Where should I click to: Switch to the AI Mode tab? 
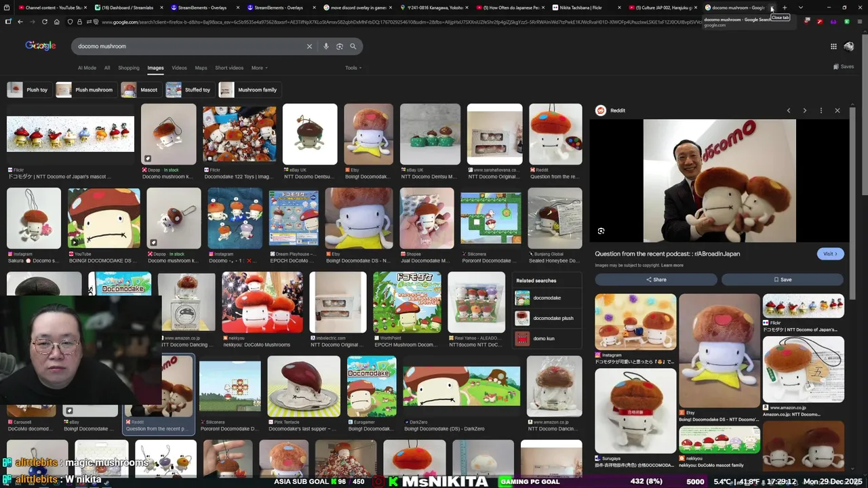(x=87, y=68)
